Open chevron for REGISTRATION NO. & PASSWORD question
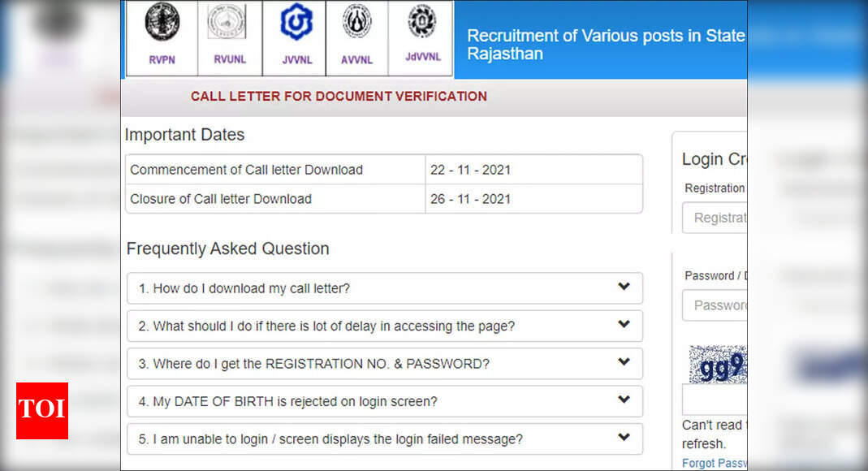Screen dimensions: 868x471 pyautogui.click(x=624, y=362)
